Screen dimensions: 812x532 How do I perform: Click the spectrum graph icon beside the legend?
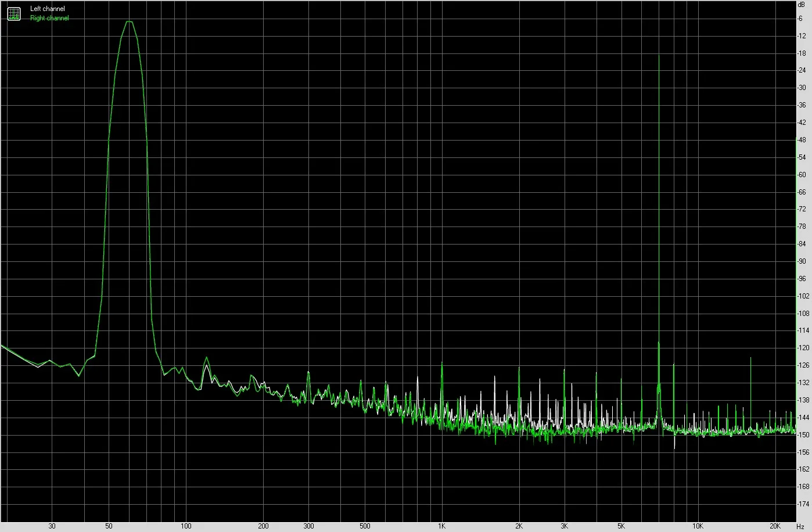13,13
